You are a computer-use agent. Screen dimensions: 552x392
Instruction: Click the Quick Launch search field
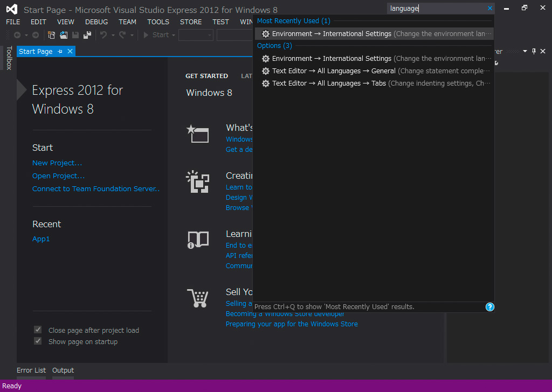(x=437, y=8)
